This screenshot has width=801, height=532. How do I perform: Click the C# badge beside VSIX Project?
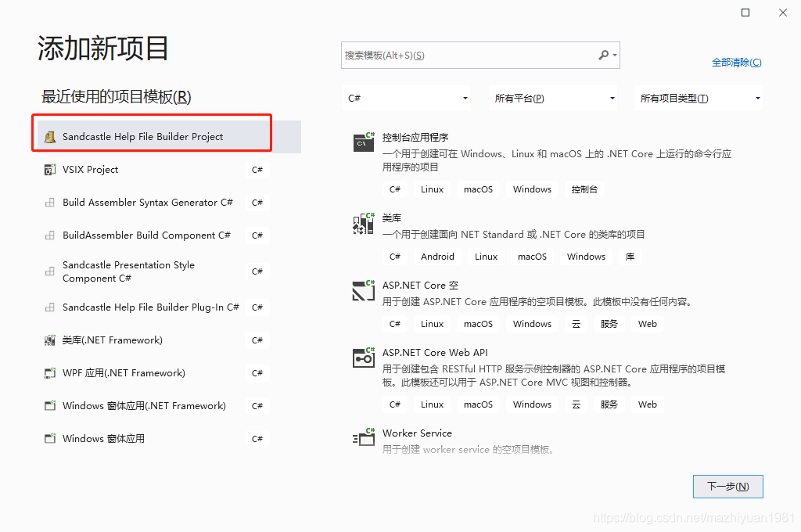pyautogui.click(x=257, y=170)
